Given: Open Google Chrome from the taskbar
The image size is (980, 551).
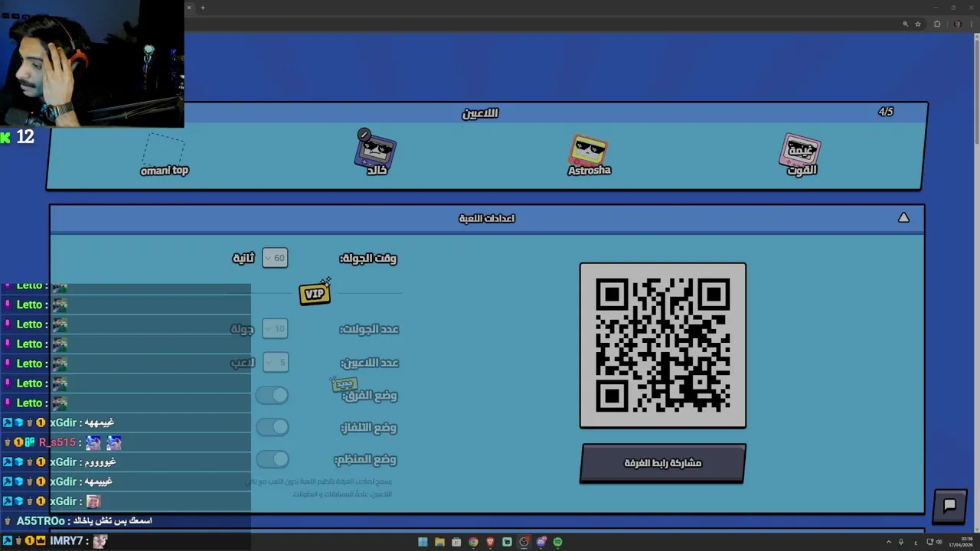Looking at the screenshot, I should (473, 542).
